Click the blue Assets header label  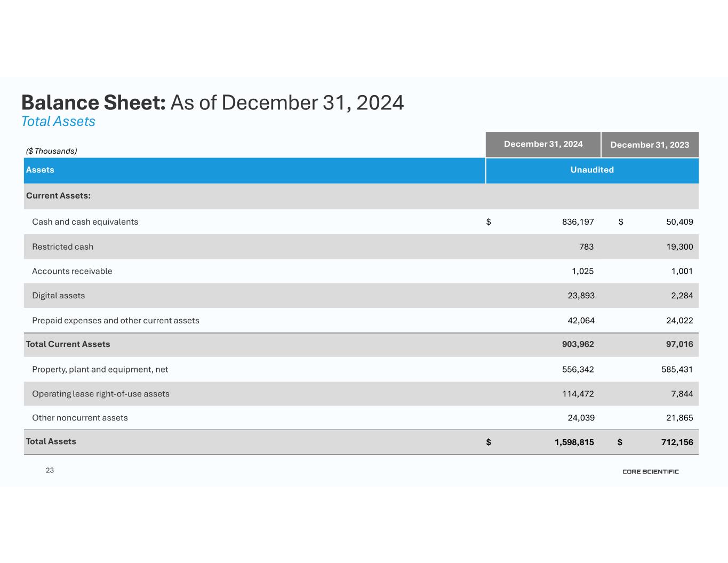tap(40, 170)
